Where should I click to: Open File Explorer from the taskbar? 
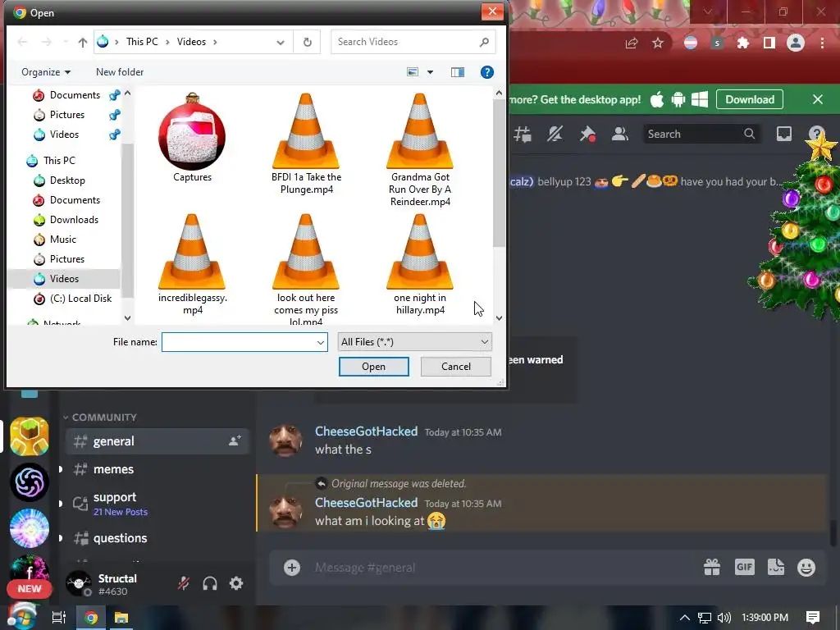[121, 618]
